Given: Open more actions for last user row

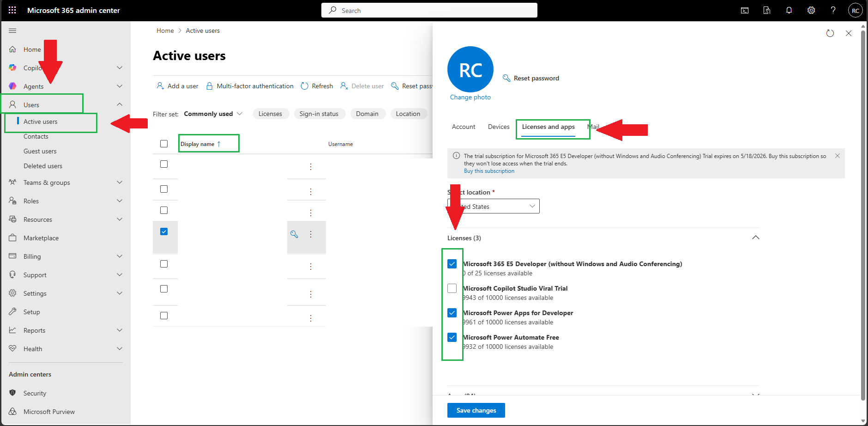Looking at the screenshot, I should click(311, 318).
